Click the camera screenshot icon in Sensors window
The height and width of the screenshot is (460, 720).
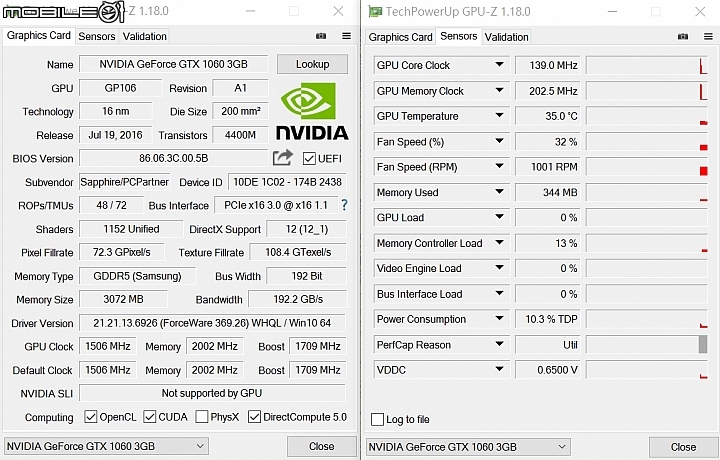click(683, 37)
